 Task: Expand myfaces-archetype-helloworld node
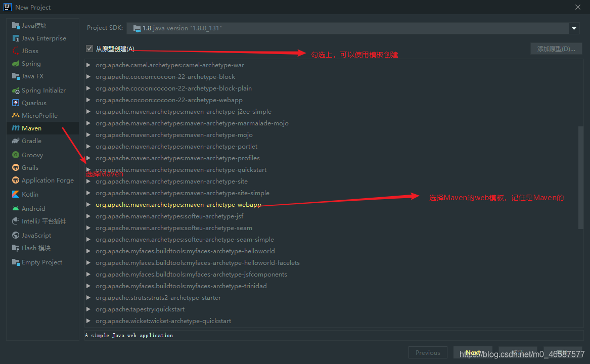(88, 251)
